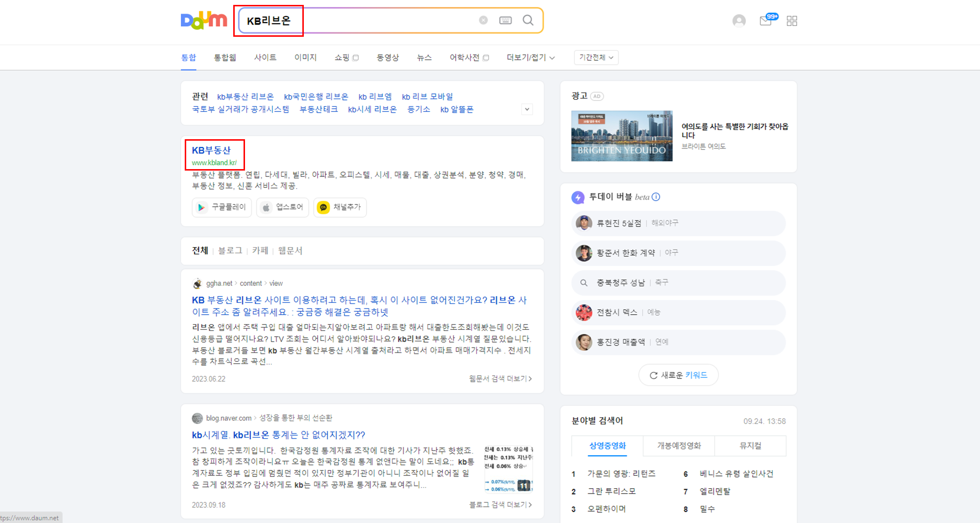This screenshot has height=523, width=980.
Task: Click related search kb 리브 모바일
Action: coord(427,97)
